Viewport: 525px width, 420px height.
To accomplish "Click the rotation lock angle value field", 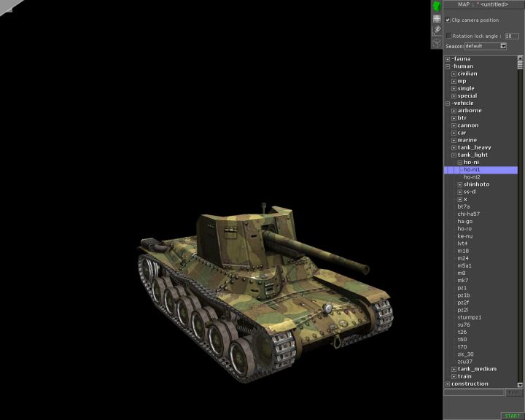I will point(512,36).
